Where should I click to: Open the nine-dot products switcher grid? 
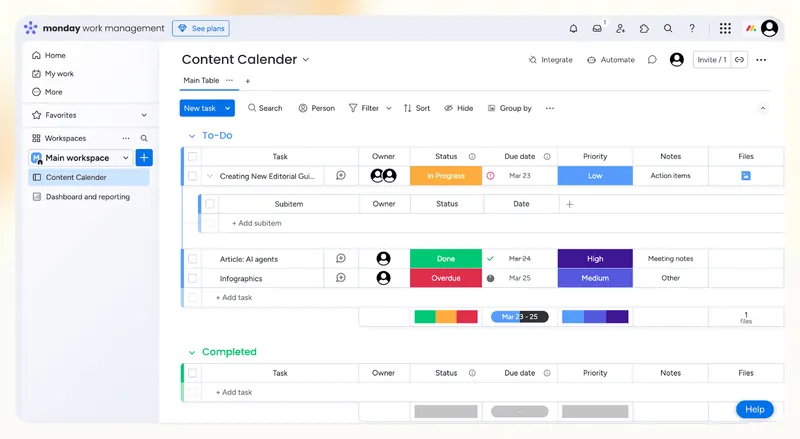pos(725,29)
